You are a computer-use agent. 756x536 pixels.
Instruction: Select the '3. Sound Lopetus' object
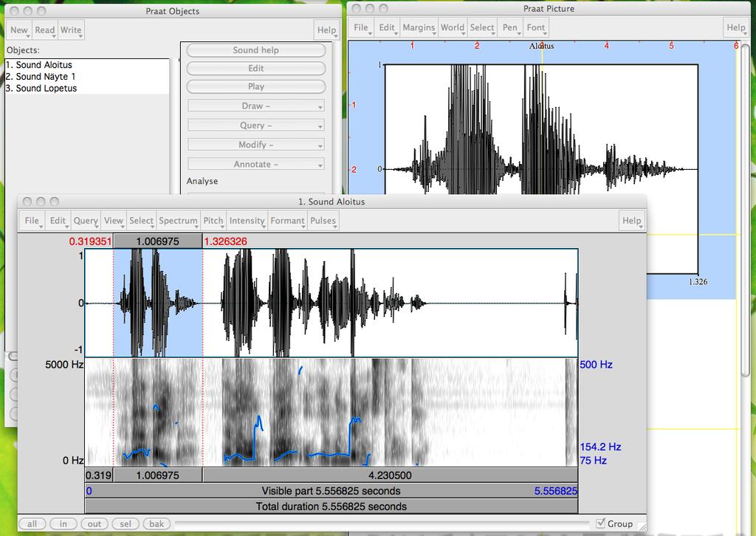(87, 88)
